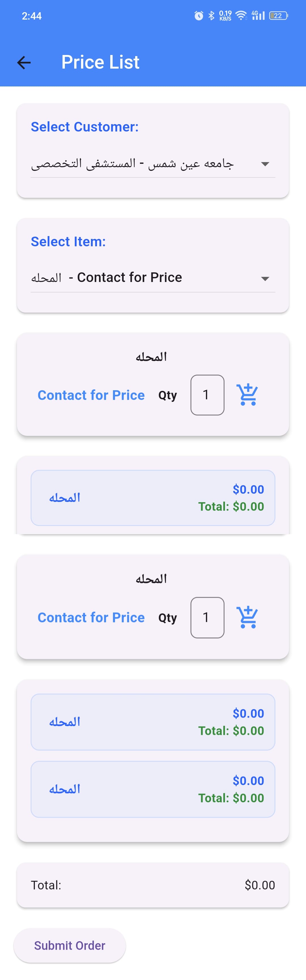Viewport: 306px width, 980px height.
Task: Tap the battery indicator icon
Action: tap(278, 16)
